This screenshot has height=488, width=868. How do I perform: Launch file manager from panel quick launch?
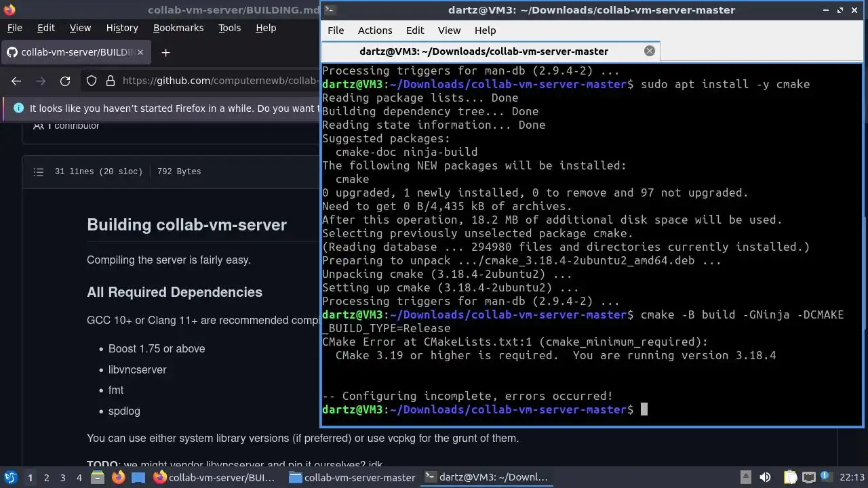[x=96, y=477]
